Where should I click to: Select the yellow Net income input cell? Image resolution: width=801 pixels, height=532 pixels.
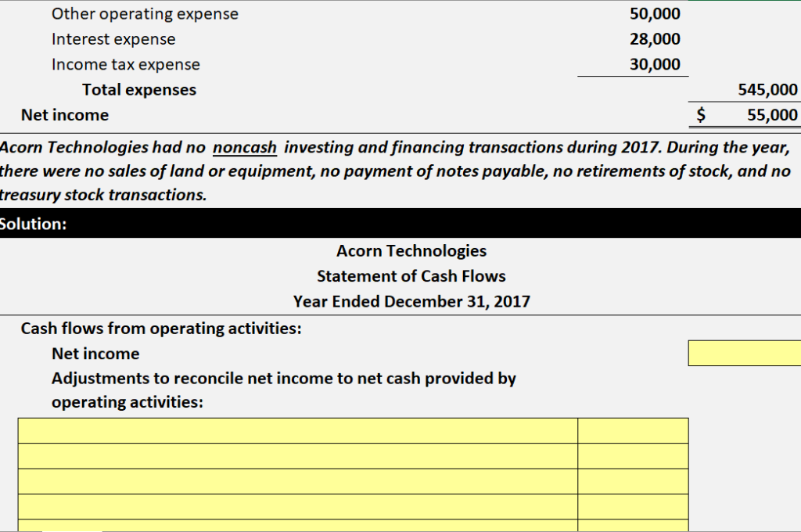(743, 353)
